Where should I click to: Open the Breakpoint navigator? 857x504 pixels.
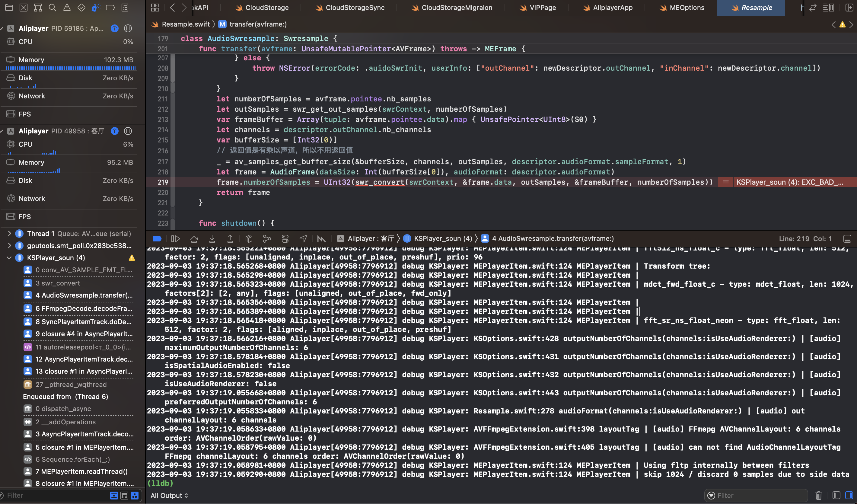point(110,8)
